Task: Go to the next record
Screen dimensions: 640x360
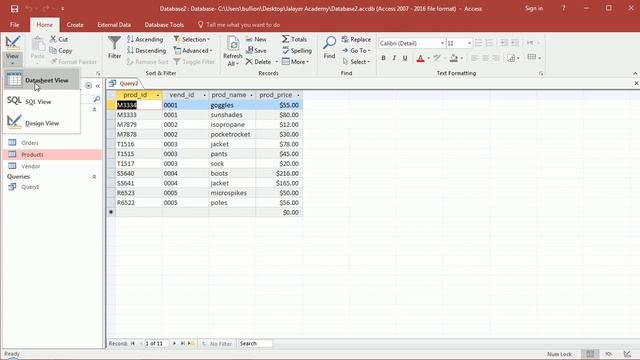Action: [x=174, y=344]
